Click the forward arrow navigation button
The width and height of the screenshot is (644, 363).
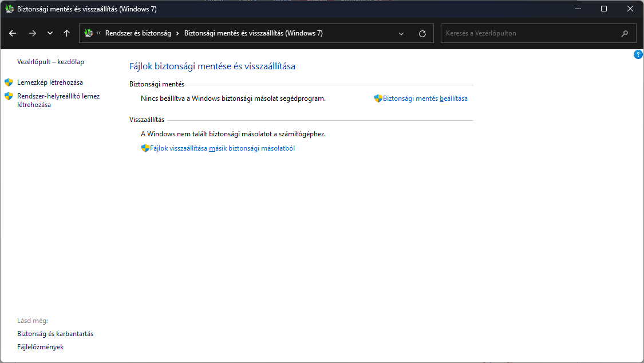tap(32, 33)
